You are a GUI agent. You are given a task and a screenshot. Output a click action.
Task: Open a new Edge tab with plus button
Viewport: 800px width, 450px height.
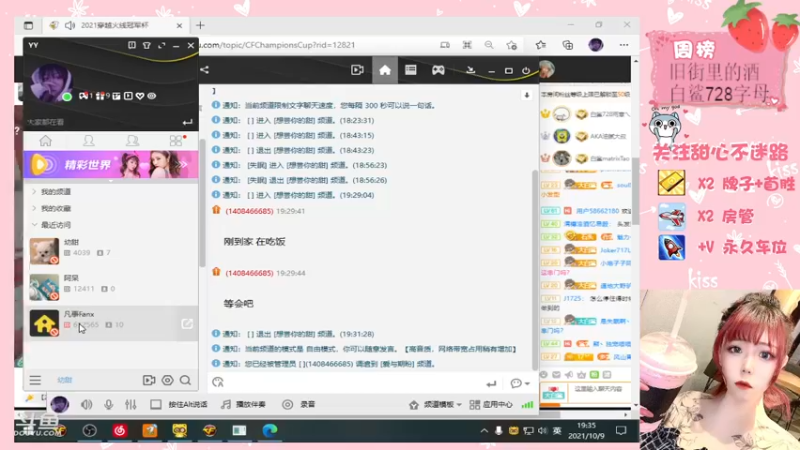200,26
